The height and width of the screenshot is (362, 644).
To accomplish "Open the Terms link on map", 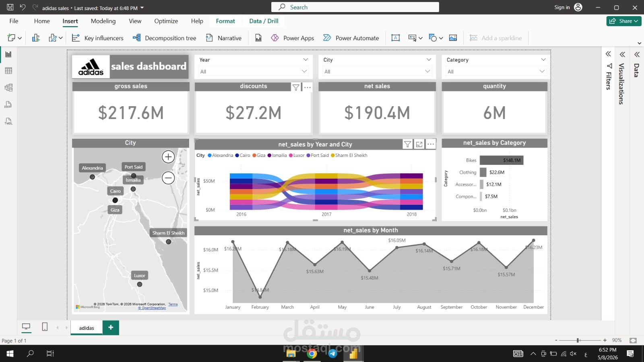I will 173,304.
